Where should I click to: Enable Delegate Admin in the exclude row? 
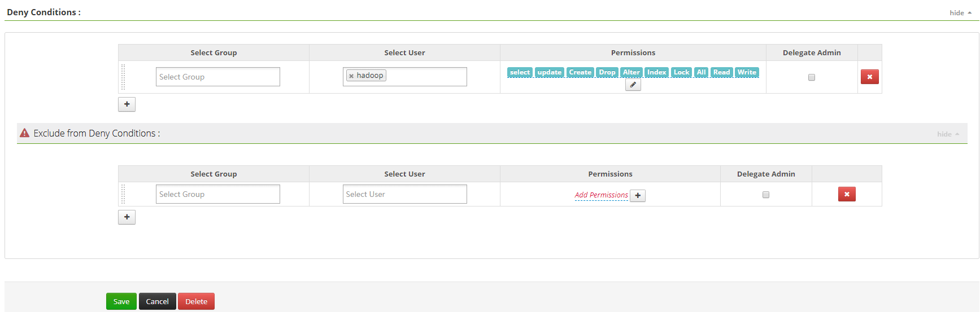pyautogui.click(x=766, y=195)
